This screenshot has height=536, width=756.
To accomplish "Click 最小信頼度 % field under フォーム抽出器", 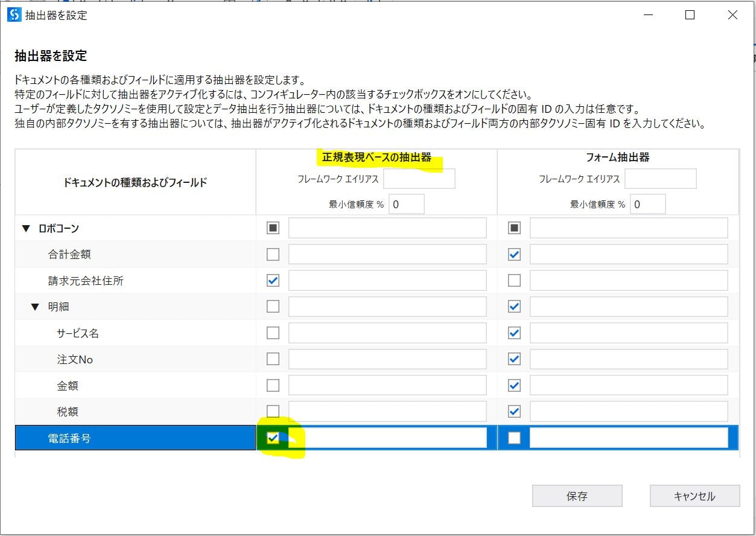I will tap(647, 203).
